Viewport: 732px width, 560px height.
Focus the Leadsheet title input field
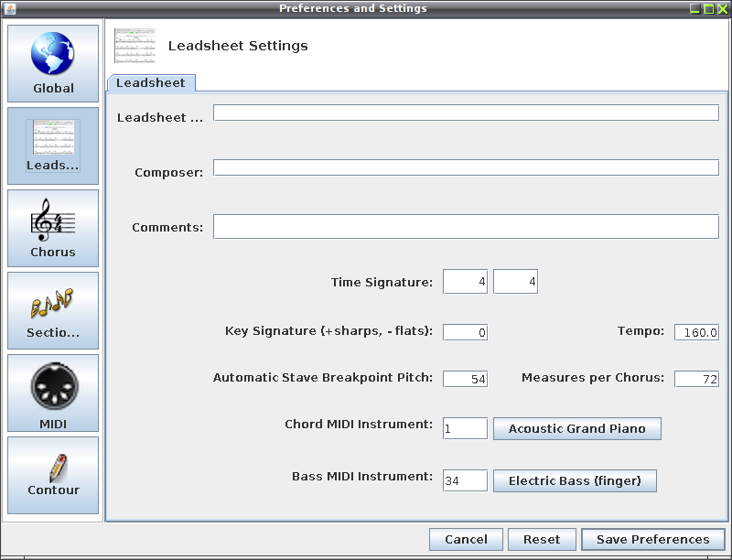[x=466, y=113]
